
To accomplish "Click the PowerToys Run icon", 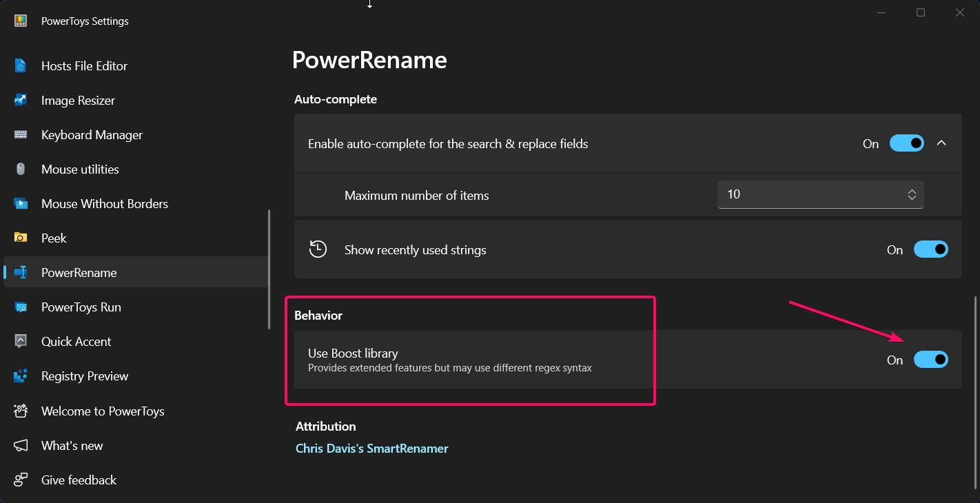I will [x=21, y=307].
